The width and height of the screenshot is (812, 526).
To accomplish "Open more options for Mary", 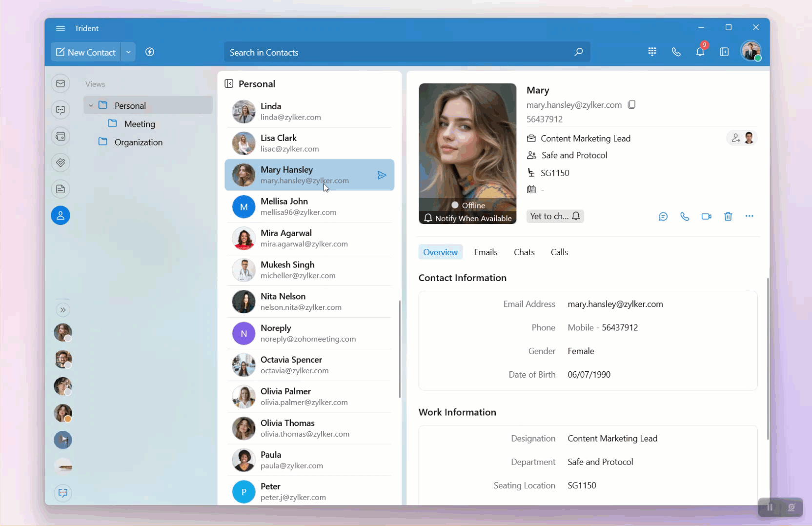I will tap(749, 216).
